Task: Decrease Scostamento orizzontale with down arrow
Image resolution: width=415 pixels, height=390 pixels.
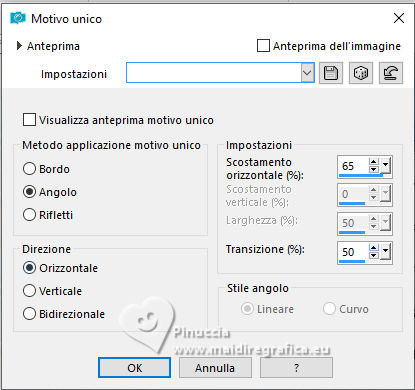Action: pos(374,169)
